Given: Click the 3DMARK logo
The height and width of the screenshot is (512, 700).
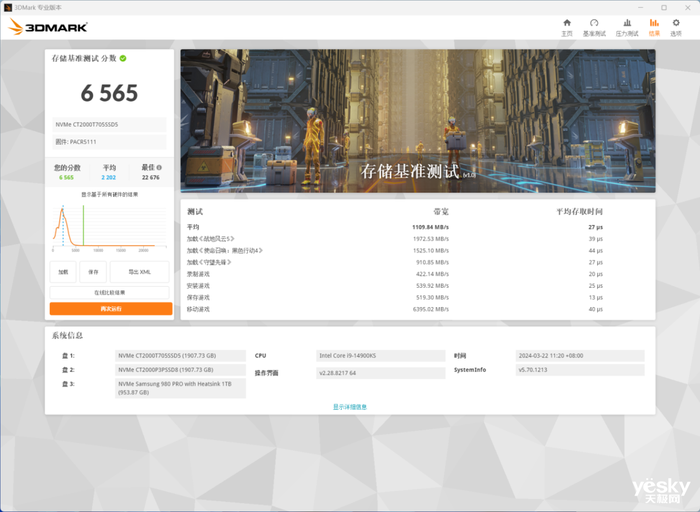Looking at the screenshot, I should click(48, 27).
